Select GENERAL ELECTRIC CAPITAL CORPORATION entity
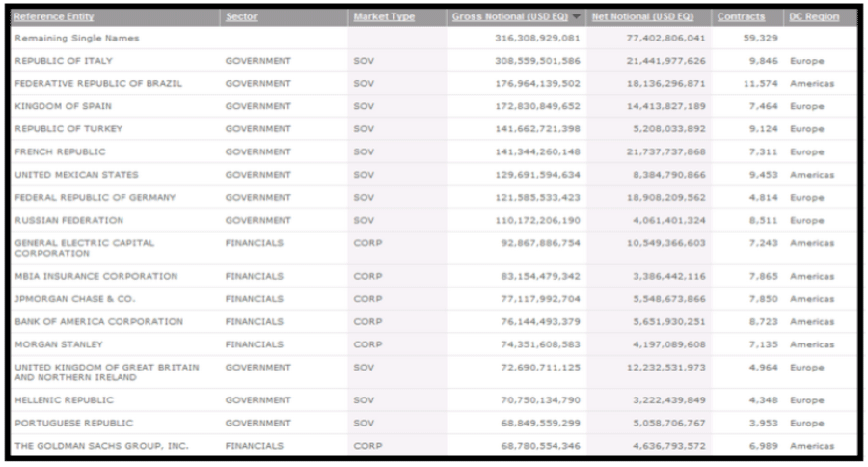Image resolution: width=868 pixels, height=467 pixels. 84,248
